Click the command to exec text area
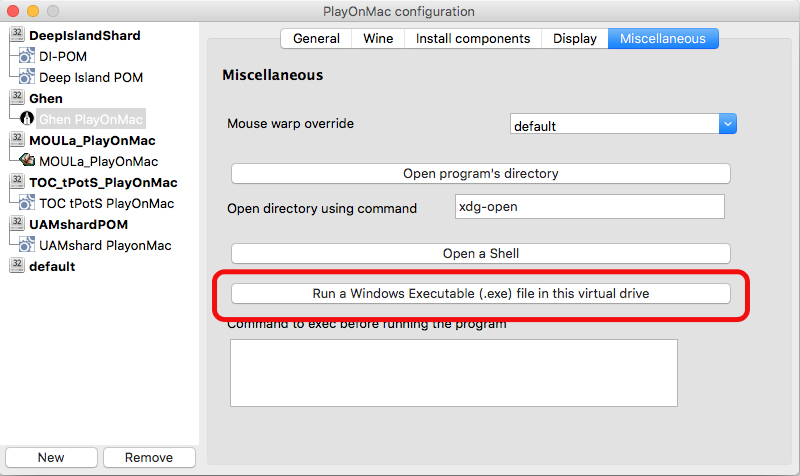Viewport: 800px width, 476px height. [454, 373]
